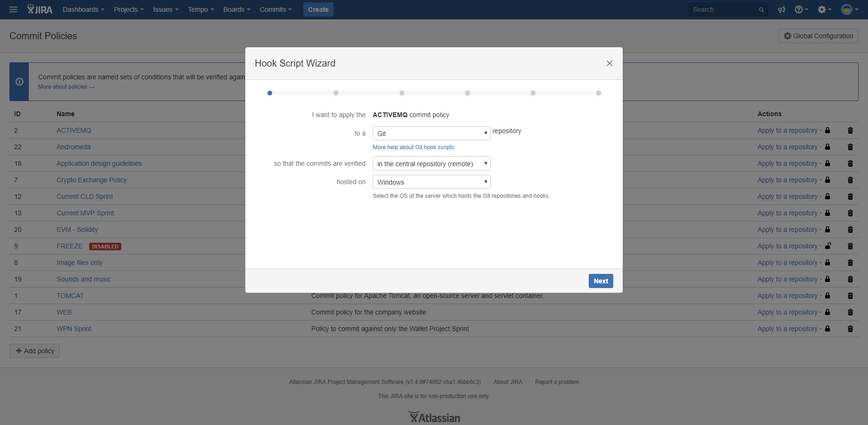Click the first wizard progress step dot
Screen dimensions: 868x425
(x=270, y=93)
